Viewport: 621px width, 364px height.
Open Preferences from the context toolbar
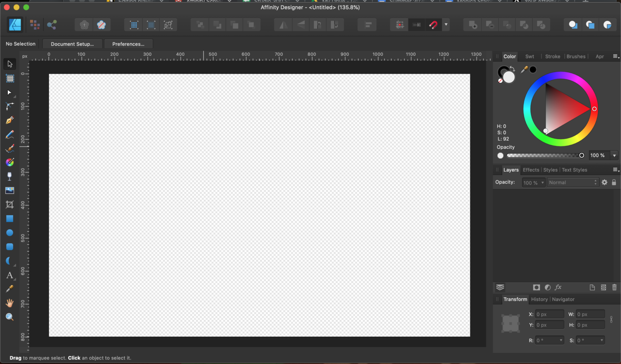tap(128, 44)
